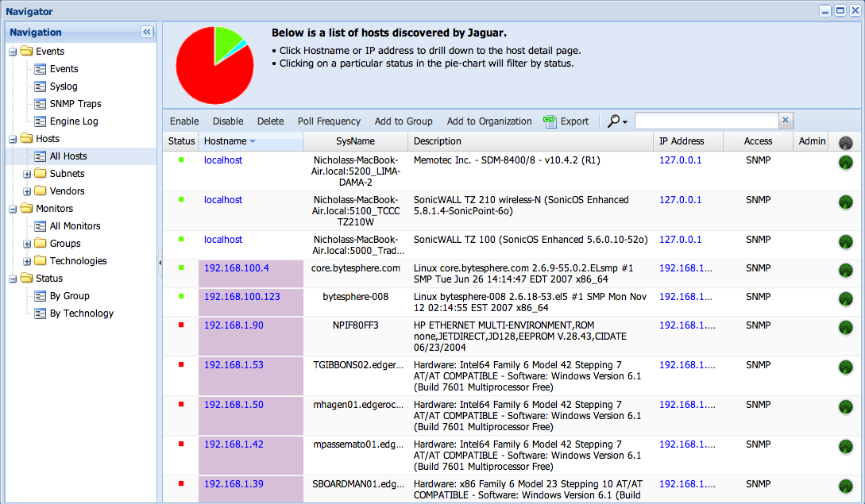Click the Engine Log list icon

41,121
